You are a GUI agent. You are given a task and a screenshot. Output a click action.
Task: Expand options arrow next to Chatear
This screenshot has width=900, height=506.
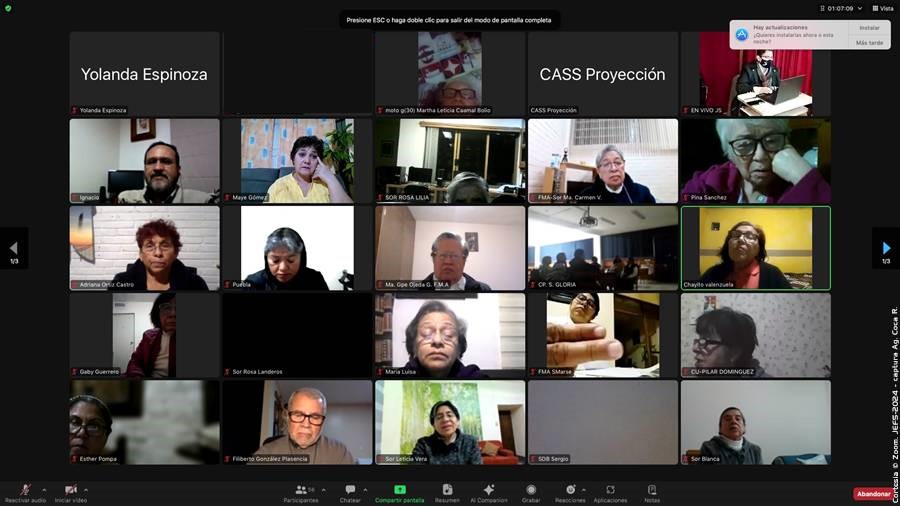click(366, 490)
